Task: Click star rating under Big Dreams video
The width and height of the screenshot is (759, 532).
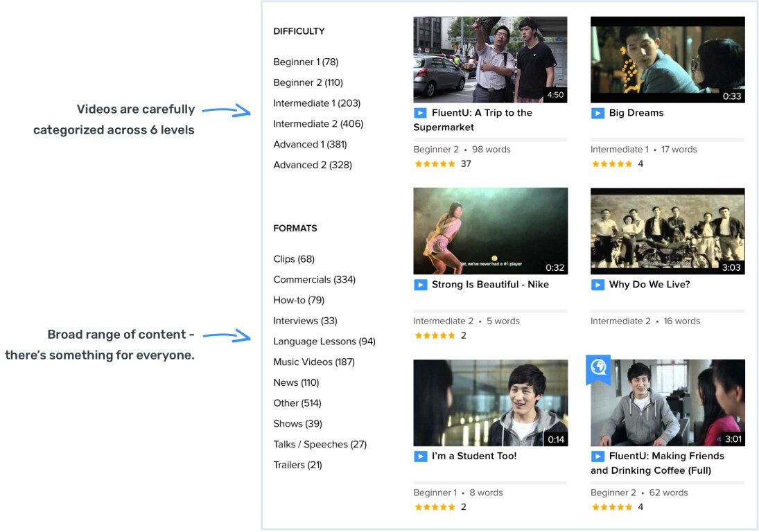Action: click(x=611, y=164)
